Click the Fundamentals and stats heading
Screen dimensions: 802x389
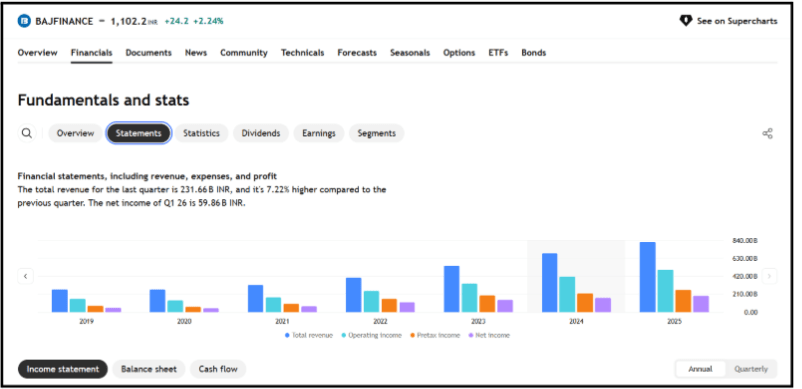(x=103, y=100)
